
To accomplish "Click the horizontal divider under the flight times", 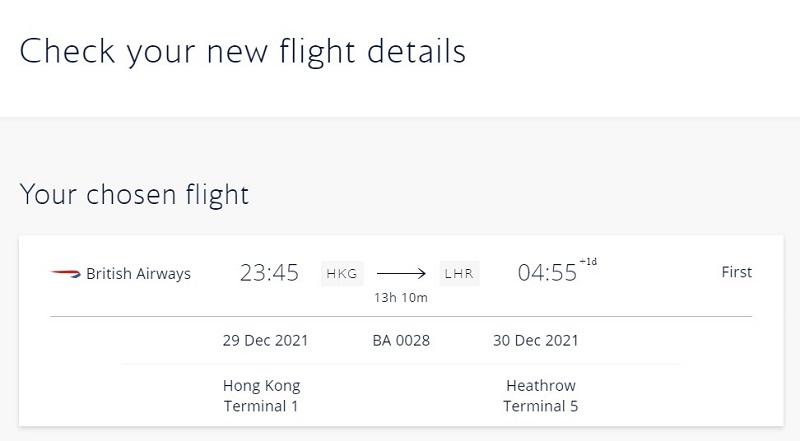I will pyautogui.click(x=401, y=316).
